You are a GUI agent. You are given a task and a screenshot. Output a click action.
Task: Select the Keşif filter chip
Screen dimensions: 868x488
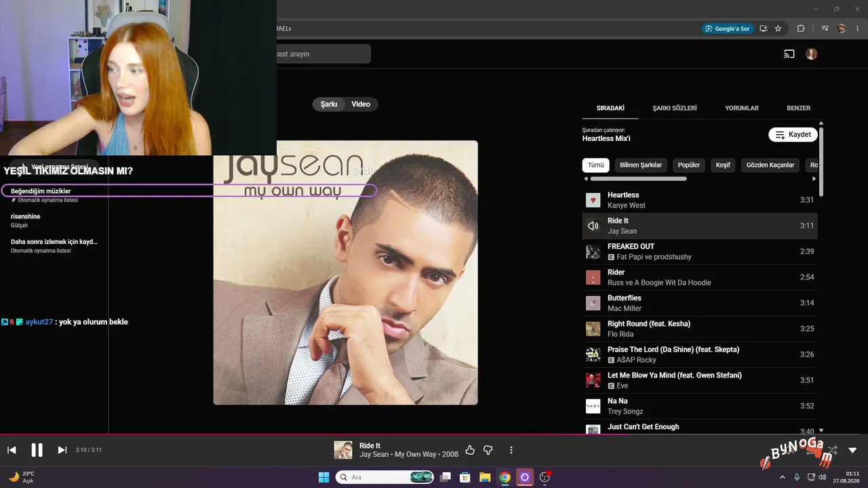coord(723,165)
